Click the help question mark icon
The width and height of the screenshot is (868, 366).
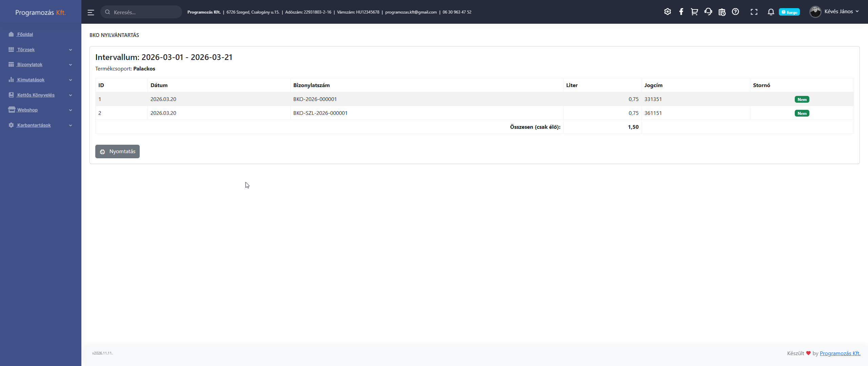point(735,12)
